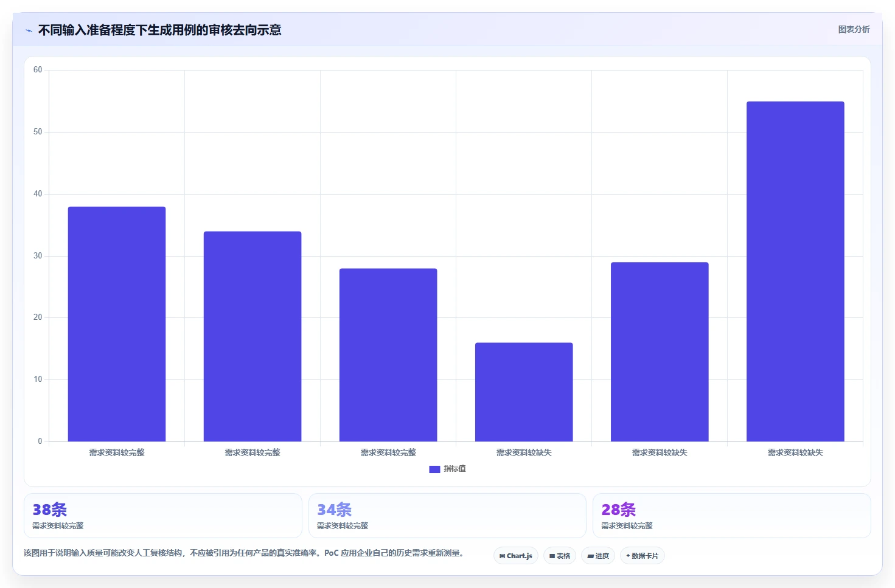The width and height of the screenshot is (895, 588).
Task: Select the chart bar valued at 38
Action: pyautogui.click(x=117, y=324)
